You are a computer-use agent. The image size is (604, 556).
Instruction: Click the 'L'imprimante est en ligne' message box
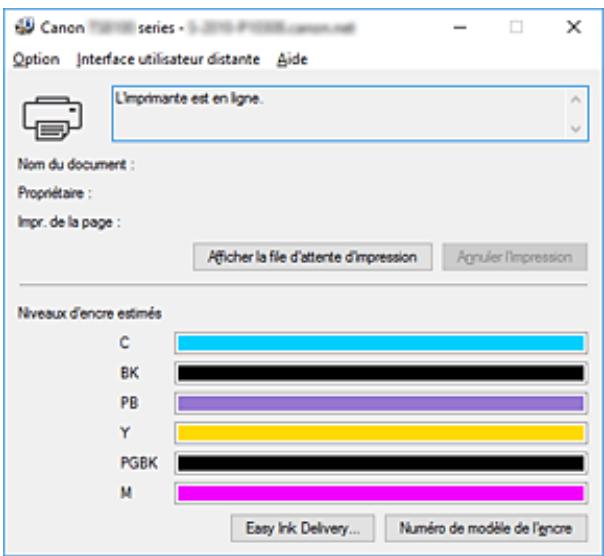point(350,114)
